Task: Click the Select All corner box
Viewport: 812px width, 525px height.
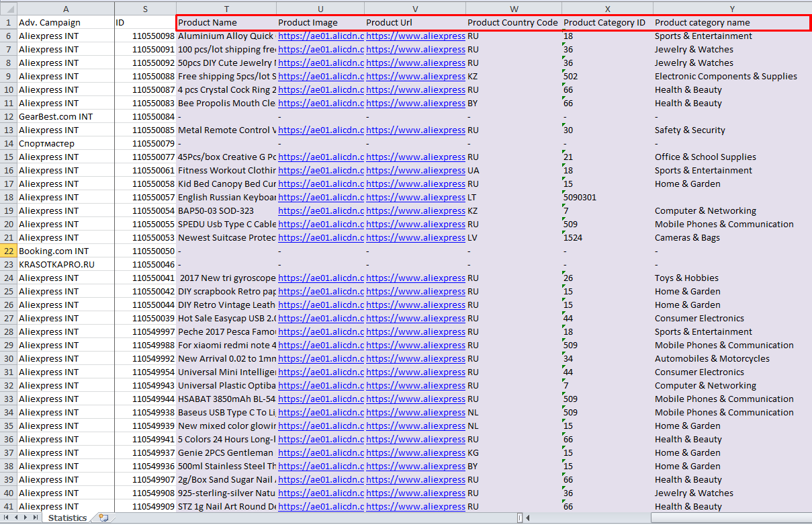Action: (x=8, y=9)
